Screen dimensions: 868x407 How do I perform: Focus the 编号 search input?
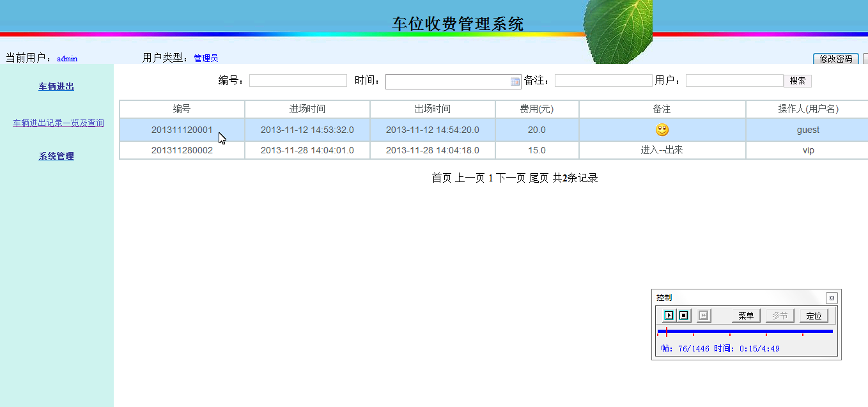click(298, 81)
